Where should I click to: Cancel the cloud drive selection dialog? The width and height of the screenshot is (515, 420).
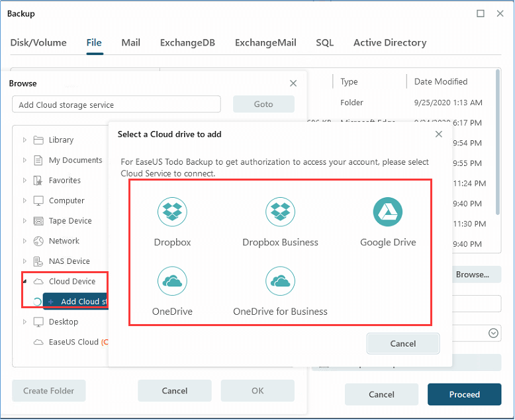(402, 343)
